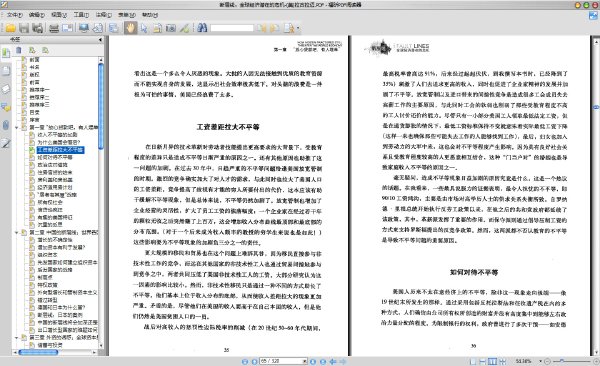This screenshot has height=366, width=600.
Task: Click the find next result icon
Action: [x=275, y=28]
